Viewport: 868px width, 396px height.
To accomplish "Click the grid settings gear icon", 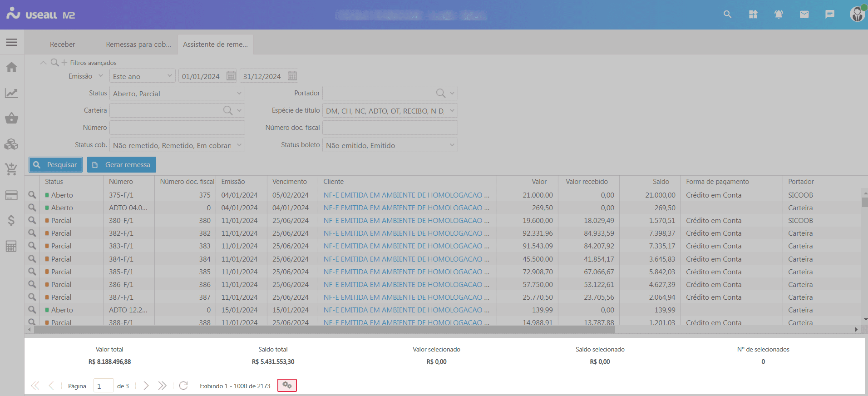I will tap(287, 385).
